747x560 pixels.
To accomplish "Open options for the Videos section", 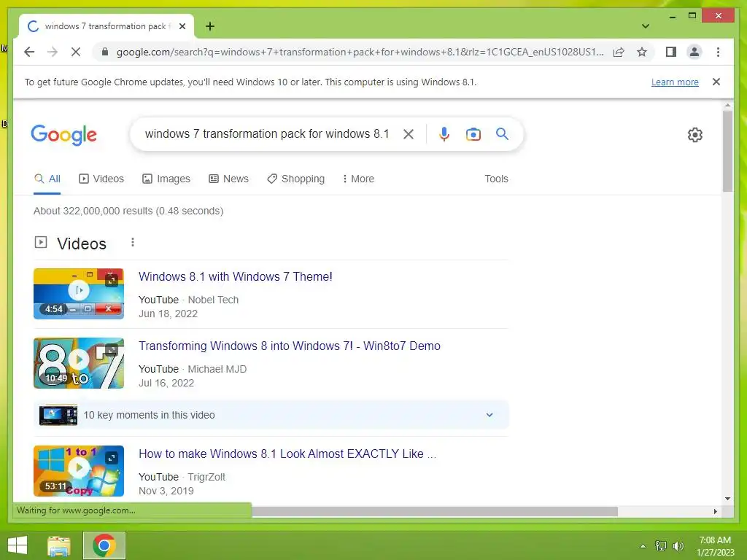I will tap(133, 242).
